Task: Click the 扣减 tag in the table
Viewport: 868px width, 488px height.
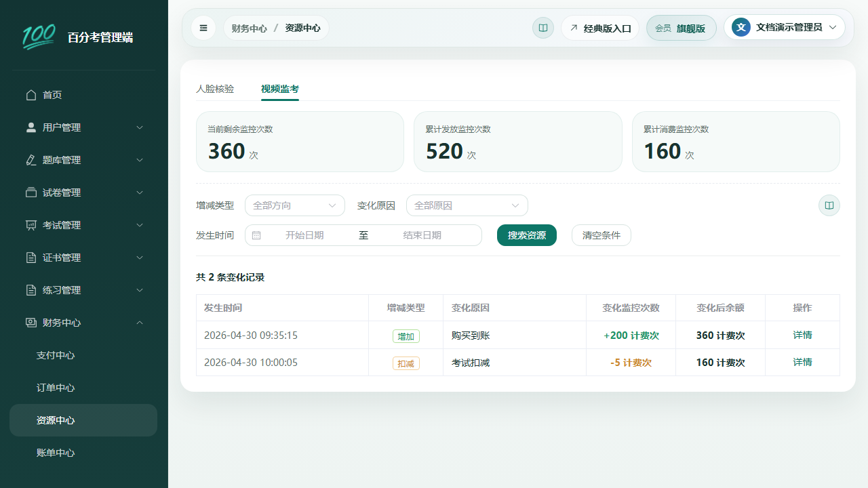Action: [406, 363]
